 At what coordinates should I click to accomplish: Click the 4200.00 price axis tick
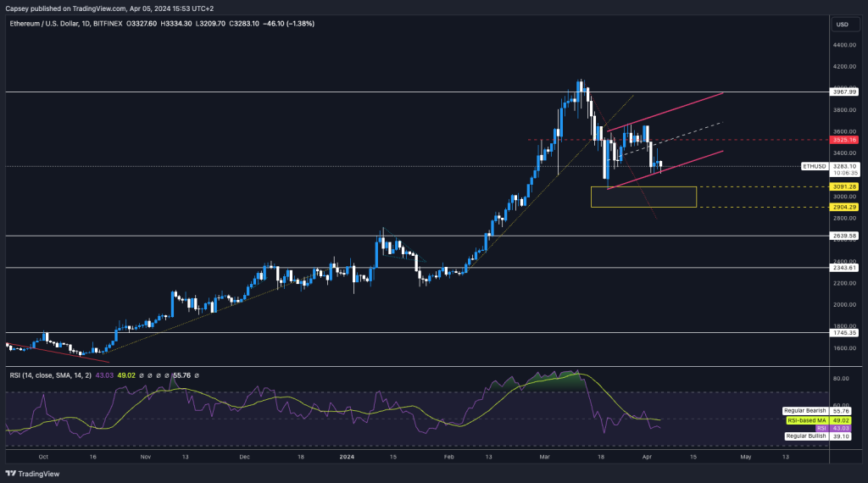pos(844,66)
